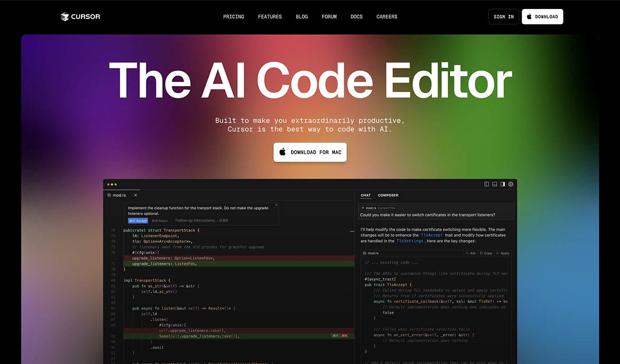Select the mod.rs editor tab
The height and width of the screenshot is (364, 620).
tap(122, 195)
